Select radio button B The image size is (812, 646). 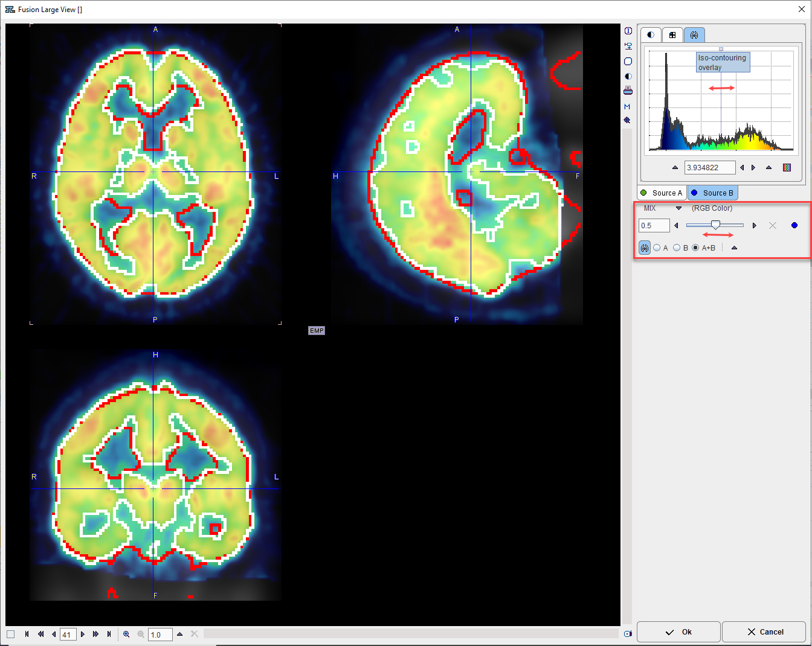[677, 248]
